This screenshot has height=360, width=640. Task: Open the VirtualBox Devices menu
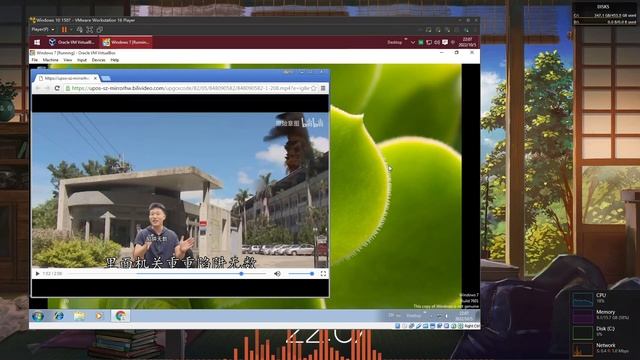click(98, 60)
